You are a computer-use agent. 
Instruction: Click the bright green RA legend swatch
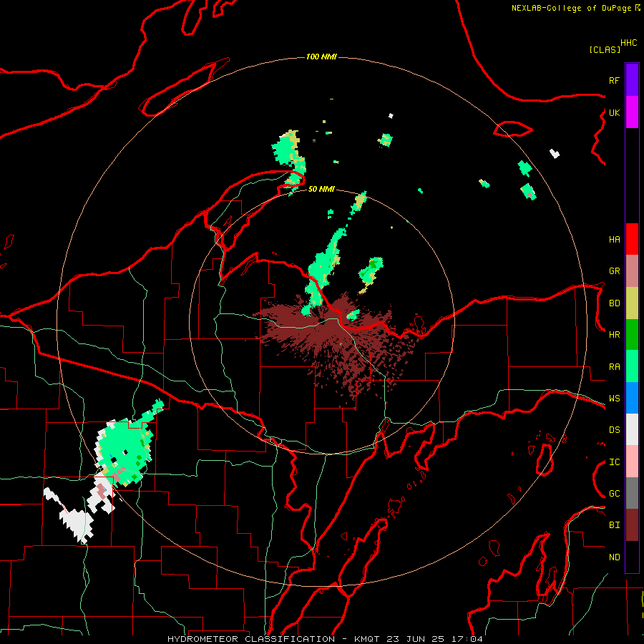(x=632, y=366)
